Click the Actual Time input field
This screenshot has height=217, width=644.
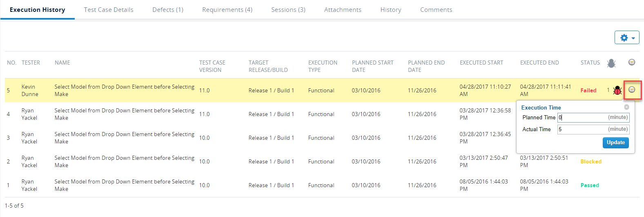593,130
